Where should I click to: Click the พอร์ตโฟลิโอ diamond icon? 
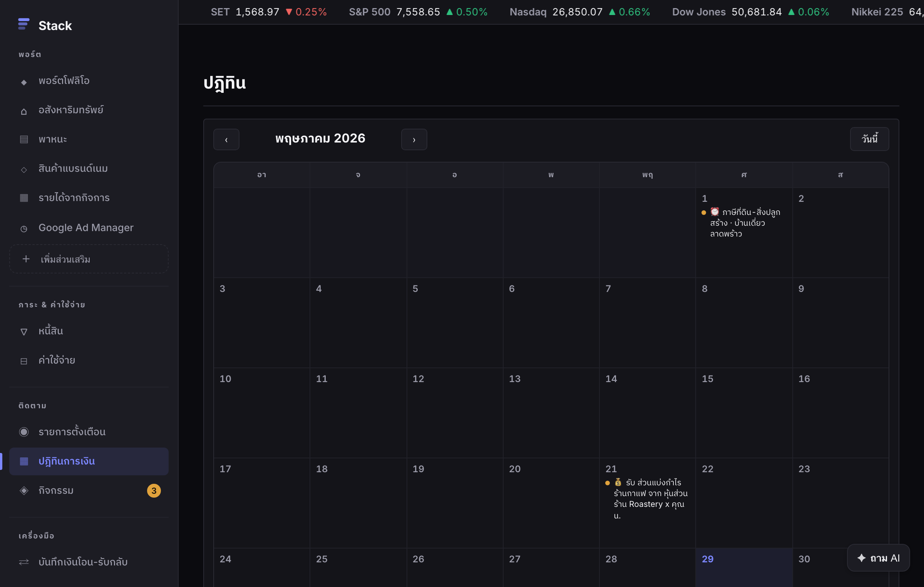click(x=24, y=82)
